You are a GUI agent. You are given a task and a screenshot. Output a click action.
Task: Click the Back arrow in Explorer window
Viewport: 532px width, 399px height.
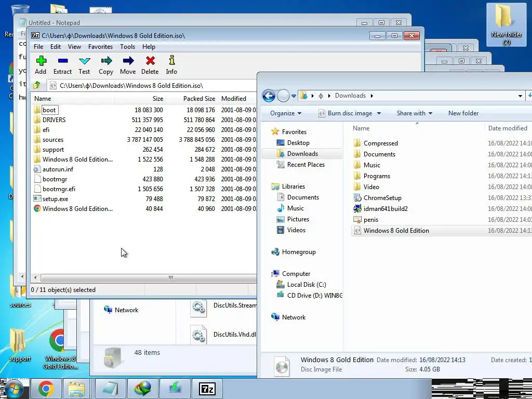[x=269, y=96]
